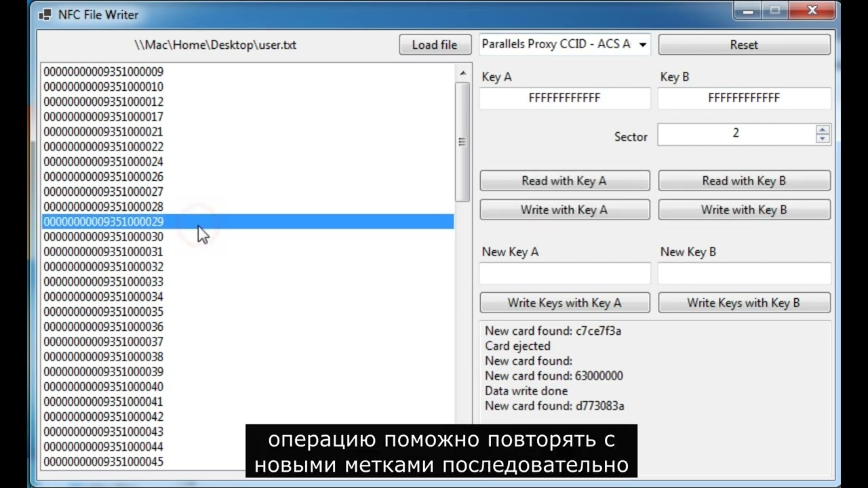Screen dimensions: 868x488
Task: Select row 00000000009351000009
Action: tap(248, 72)
